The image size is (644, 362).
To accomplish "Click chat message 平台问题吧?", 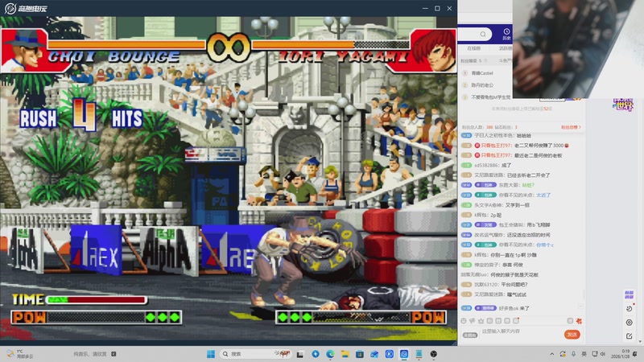I will click(514, 285).
